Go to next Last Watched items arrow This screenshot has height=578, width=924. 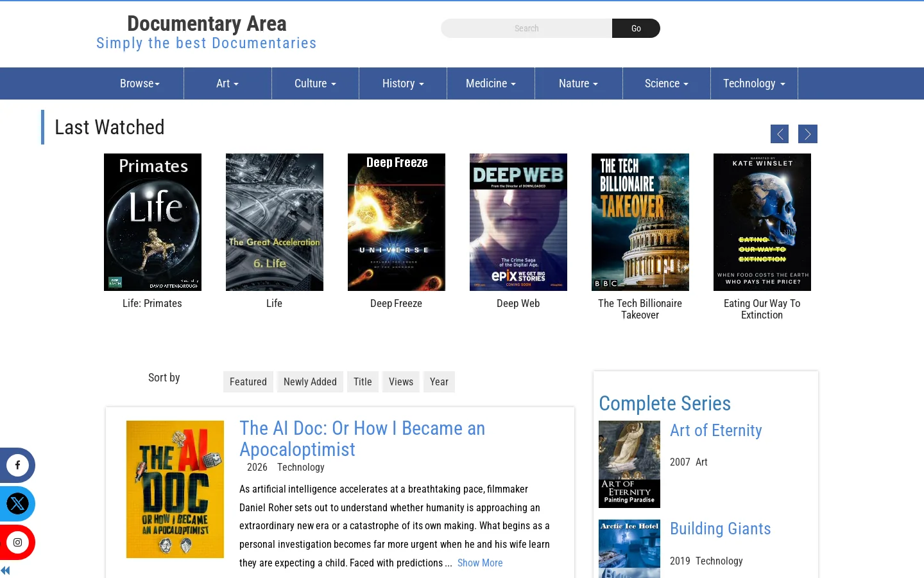(808, 134)
